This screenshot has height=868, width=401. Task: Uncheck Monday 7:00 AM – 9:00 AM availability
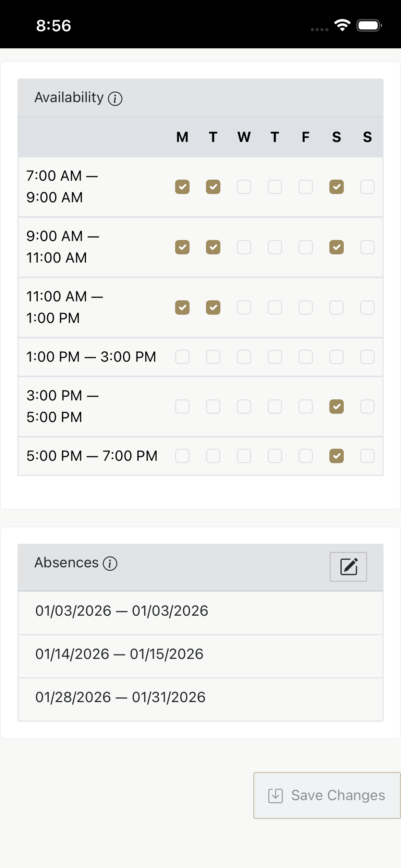click(182, 187)
